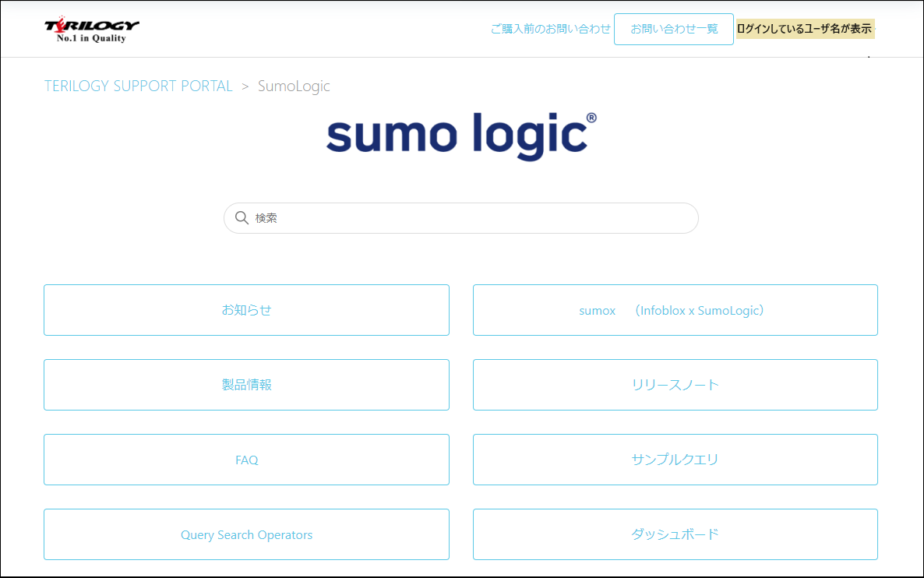Open the logged-in user name menu
The image size is (924, 578).
805,28
